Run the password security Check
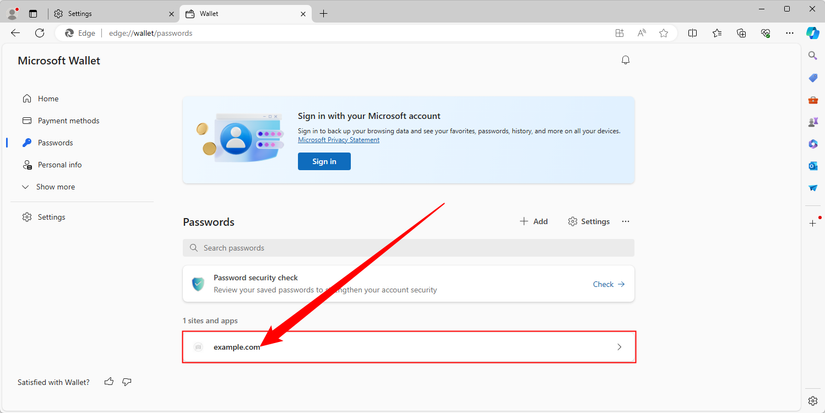The height and width of the screenshot is (413, 825). tap(608, 284)
